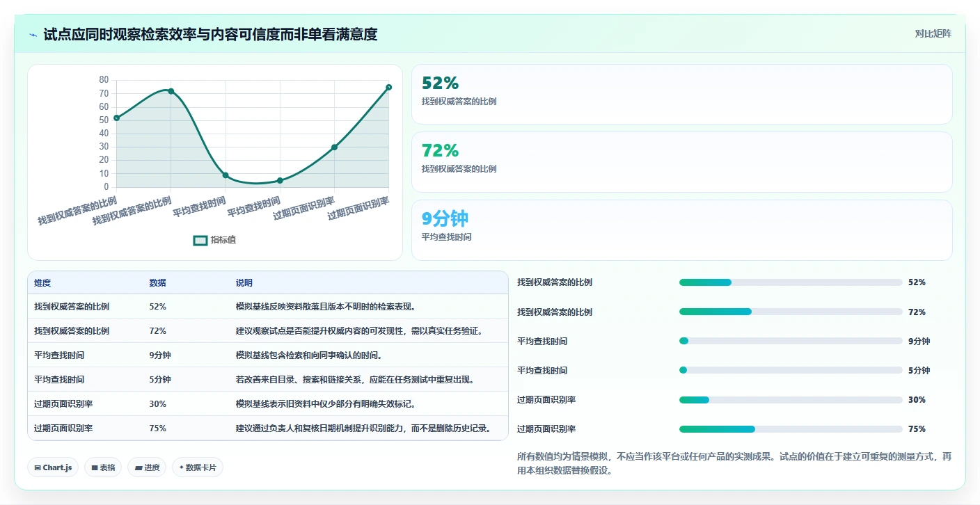980x505 pixels.
Task: Click the description starting 若改善来自目录、搜索
Action: [356, 380]
